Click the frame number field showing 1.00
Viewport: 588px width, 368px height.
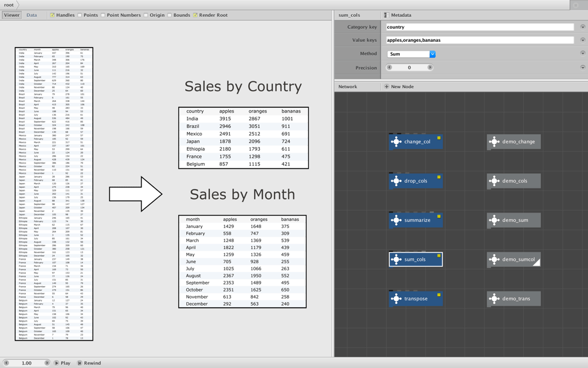point(26,363)
